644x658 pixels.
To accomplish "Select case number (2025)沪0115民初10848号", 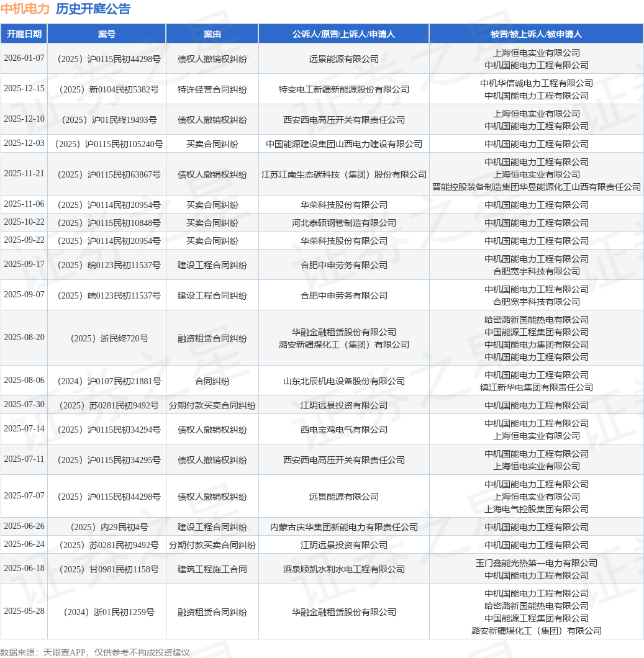I will [x=109, y=223].
